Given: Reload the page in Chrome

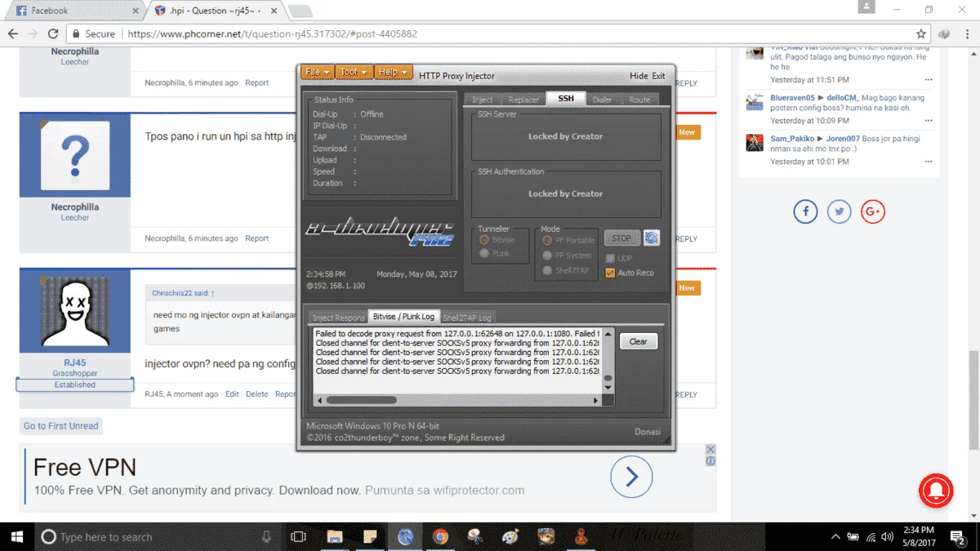Looking at the screenshot, I should [x=53, y=34].
